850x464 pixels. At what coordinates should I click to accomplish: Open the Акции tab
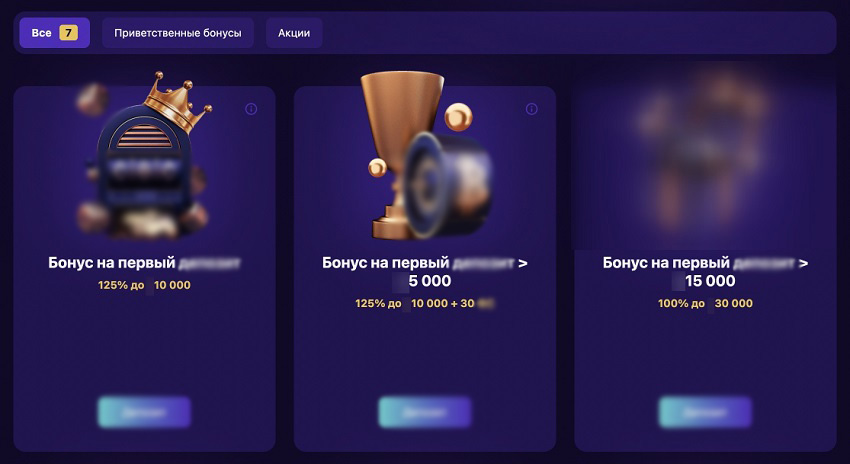[294, 33]
